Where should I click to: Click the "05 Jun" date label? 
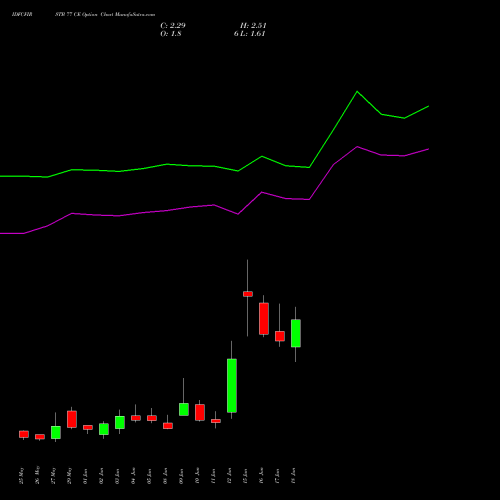coord(150,476)
